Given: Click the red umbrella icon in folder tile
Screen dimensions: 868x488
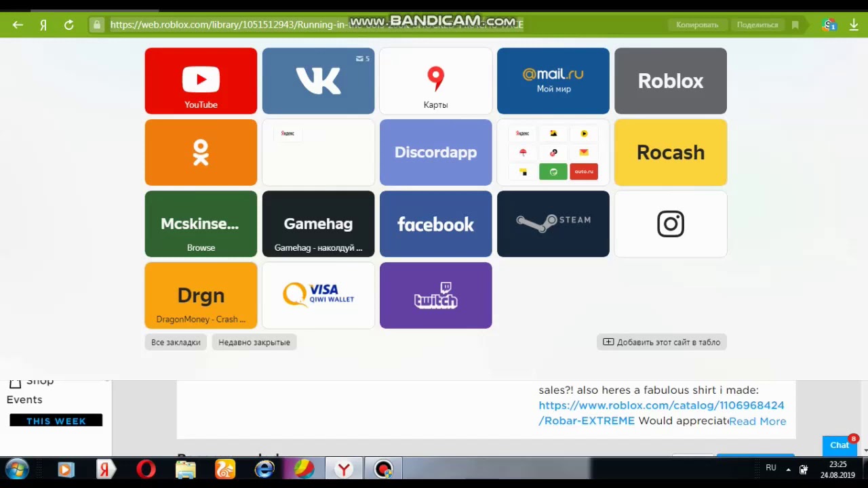Looking at the screenshot, I should coord(523,152).
